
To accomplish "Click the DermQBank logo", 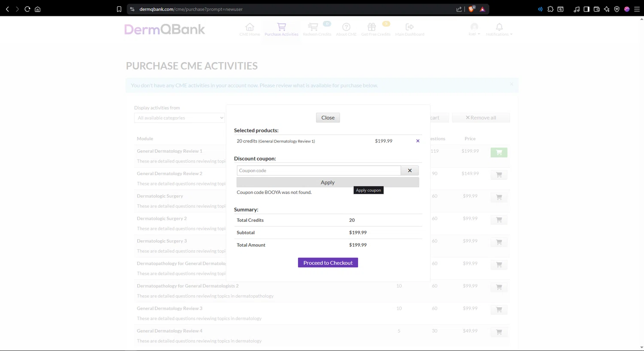I will coord(164,29).
